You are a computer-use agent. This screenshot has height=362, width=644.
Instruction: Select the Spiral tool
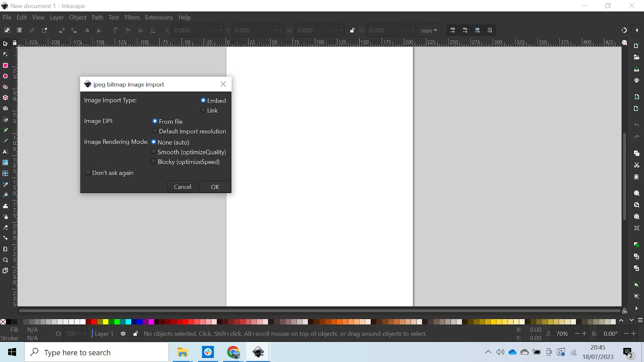[x=5, y=109]
